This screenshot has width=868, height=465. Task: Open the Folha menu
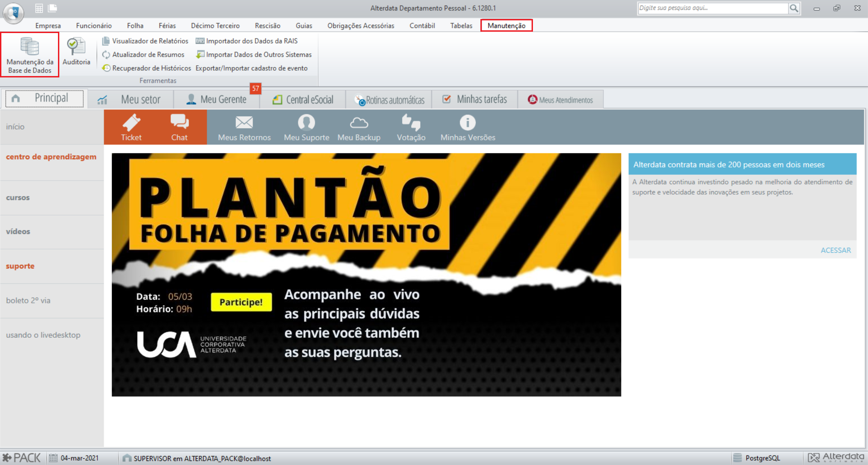click(135, 25)
